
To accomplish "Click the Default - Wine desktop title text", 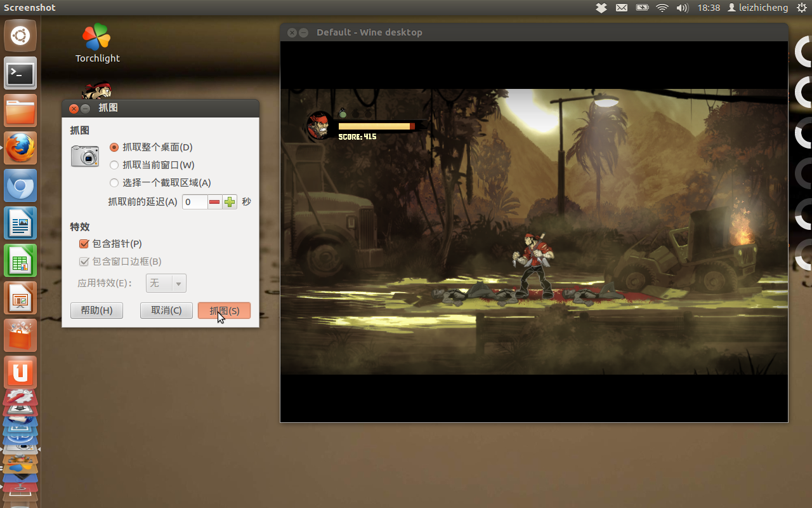I will pyautogui.click(x=369, y=32).
